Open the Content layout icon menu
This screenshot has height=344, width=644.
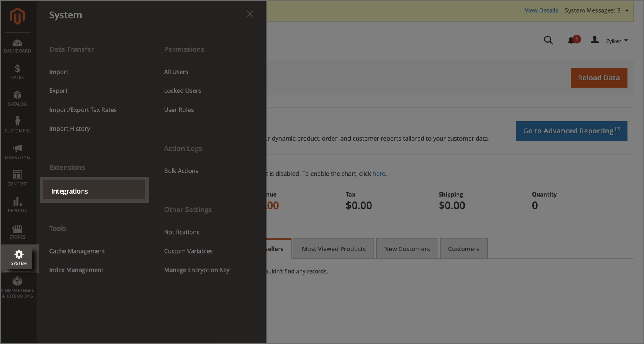(x=17, y=178)
